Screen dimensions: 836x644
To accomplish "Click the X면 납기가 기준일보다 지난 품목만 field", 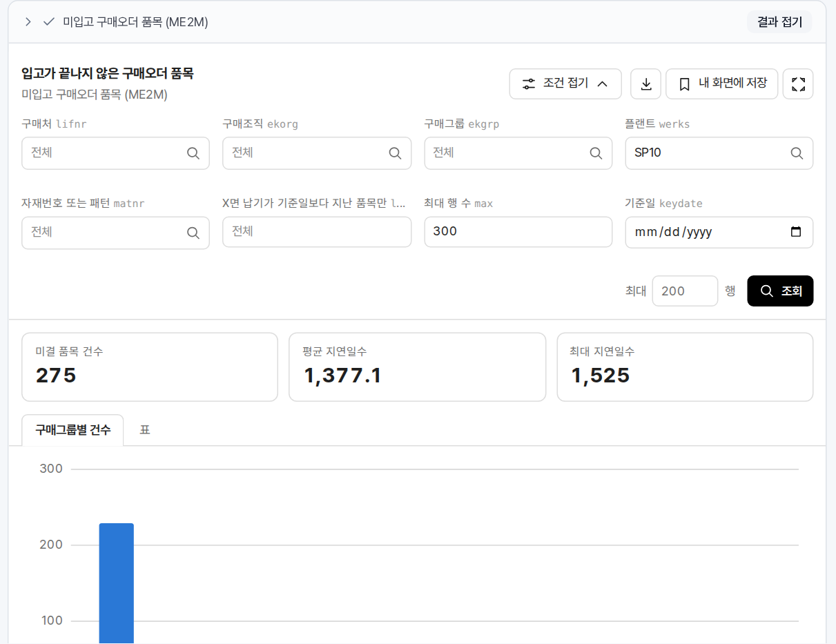I will 317,232.
